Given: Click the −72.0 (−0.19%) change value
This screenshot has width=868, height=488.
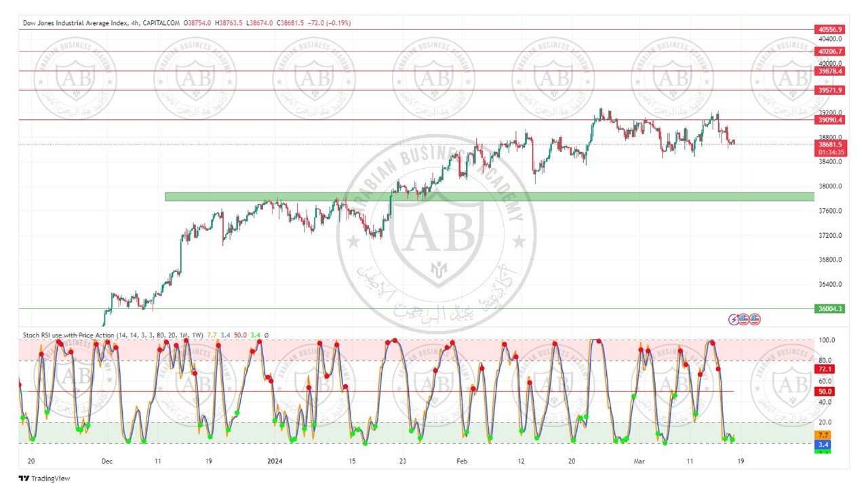Looking at the screenshot, I should point(330,22).
